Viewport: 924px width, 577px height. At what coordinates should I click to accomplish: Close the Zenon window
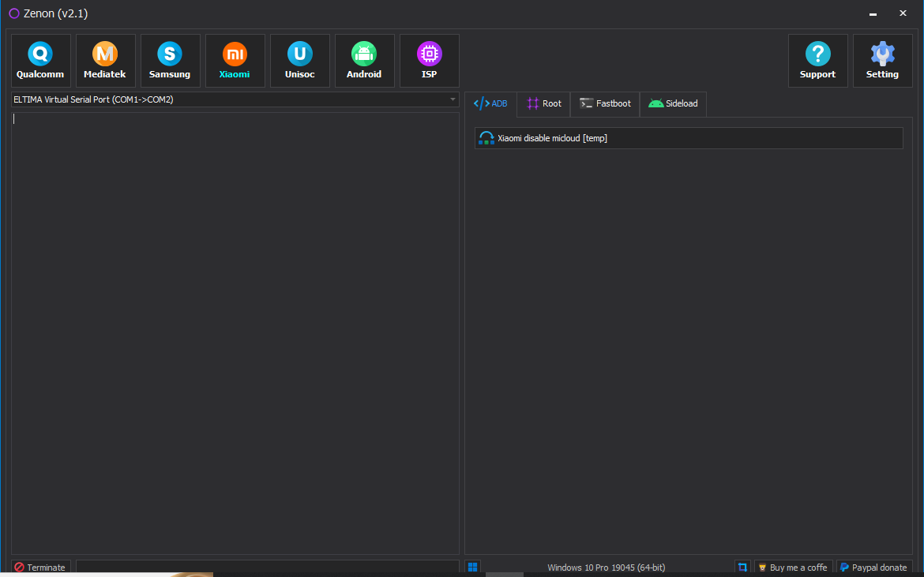tap(903, 13)
